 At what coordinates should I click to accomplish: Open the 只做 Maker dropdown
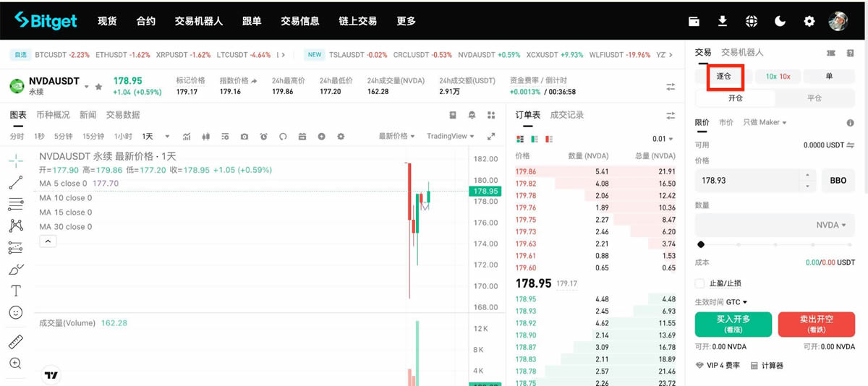[x=765, y=122]
